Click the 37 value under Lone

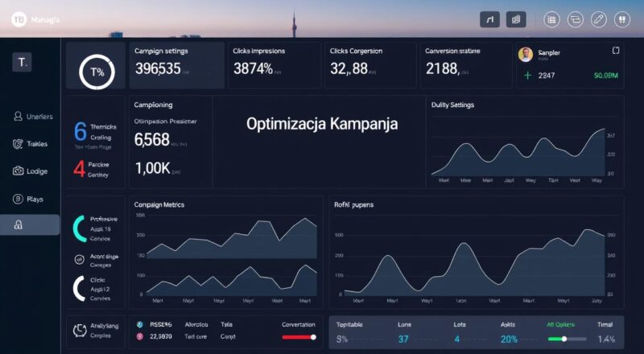403,340
